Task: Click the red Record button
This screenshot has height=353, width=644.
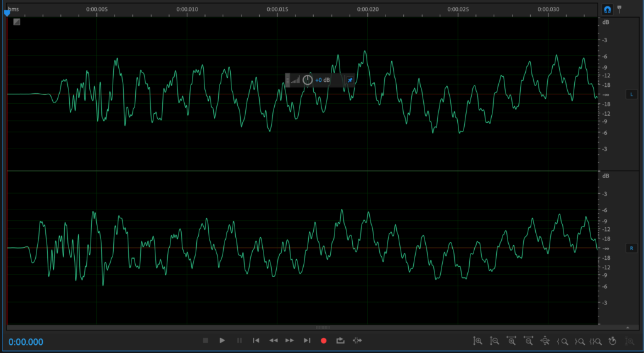Action: 324,340
